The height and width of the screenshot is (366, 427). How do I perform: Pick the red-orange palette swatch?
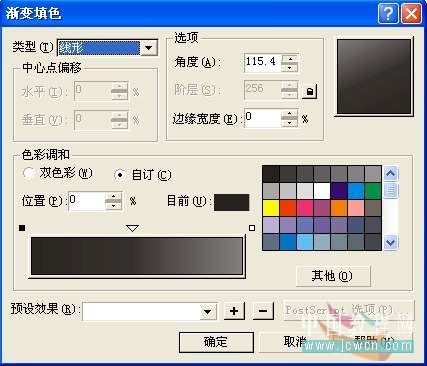(x=288, y=208)
